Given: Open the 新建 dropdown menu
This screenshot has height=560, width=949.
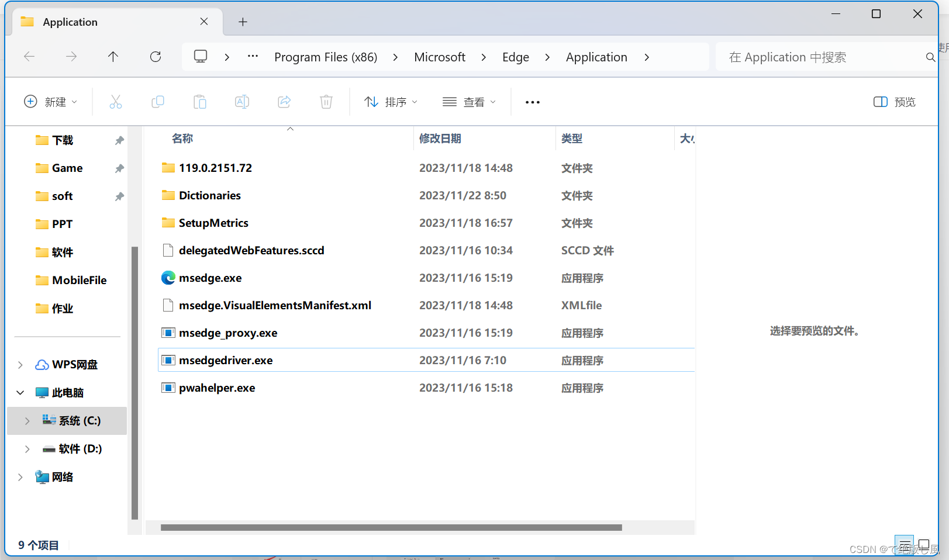Looking at the screenshot, I should pyautogui.click(x=50, y=102).
